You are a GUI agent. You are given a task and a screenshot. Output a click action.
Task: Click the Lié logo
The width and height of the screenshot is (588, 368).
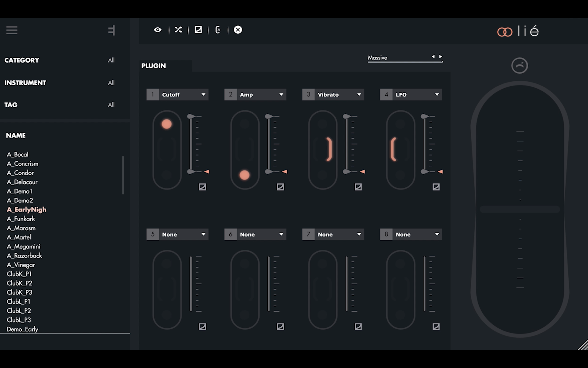pos(518,32)
